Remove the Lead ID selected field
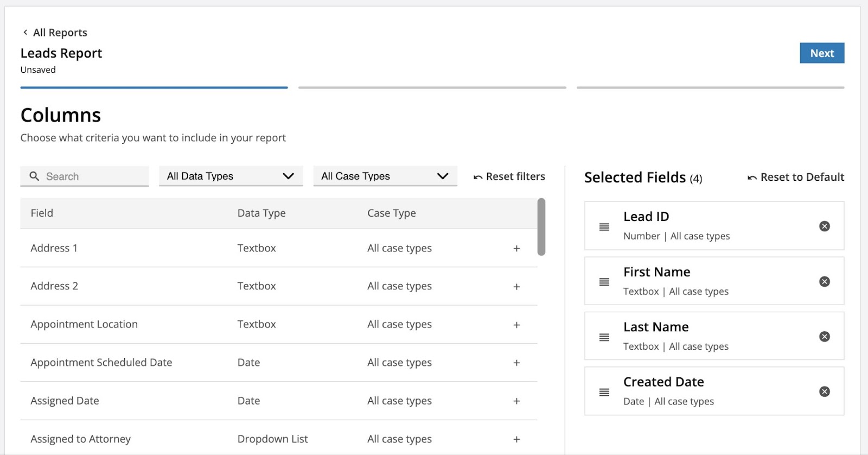Image resolution: width=868 pixels, height=455 pixels. pyautogui.click(x=824, y=226)
